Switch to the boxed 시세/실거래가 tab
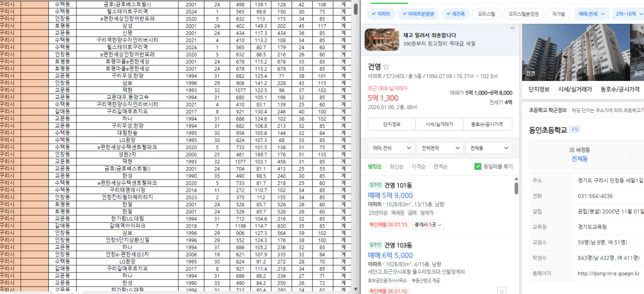This screenshot has width=644, height=294. pos(440,124)
